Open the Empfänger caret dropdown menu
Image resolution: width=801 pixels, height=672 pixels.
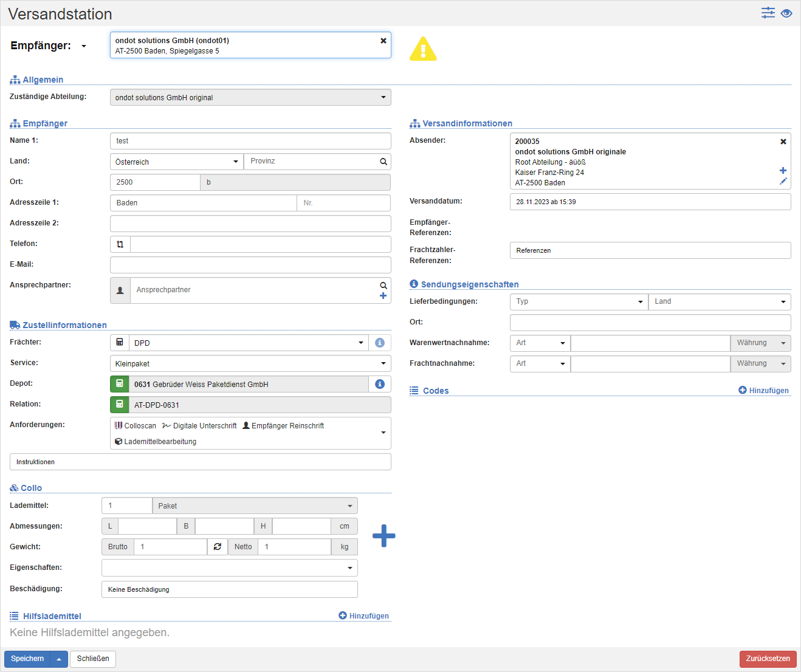tap(84, 46)
